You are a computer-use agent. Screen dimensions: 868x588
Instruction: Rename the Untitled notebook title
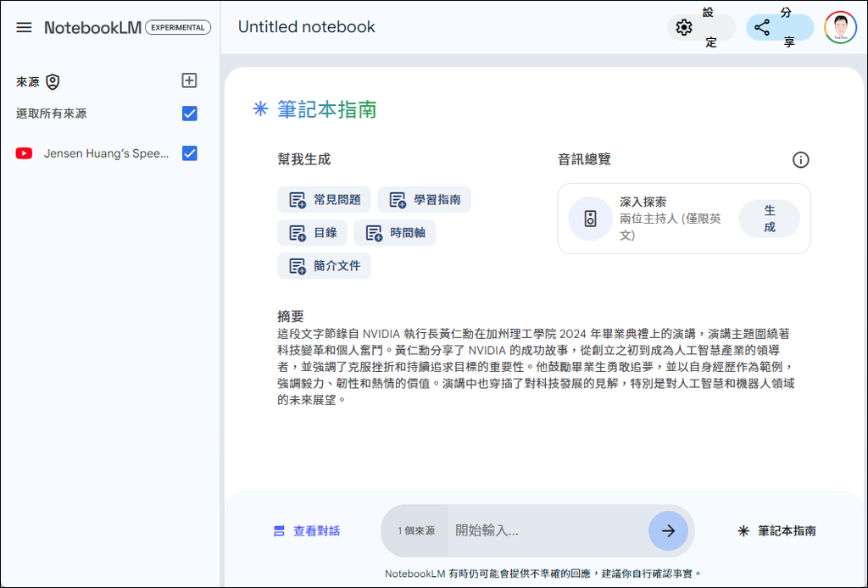tap(306, 26)
